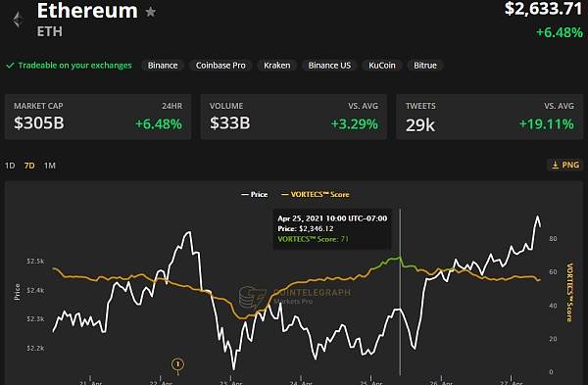The width and height of the screenshot is (588, 385).
Task: Click the PNG download icon
Action: [x=555, y=165]
